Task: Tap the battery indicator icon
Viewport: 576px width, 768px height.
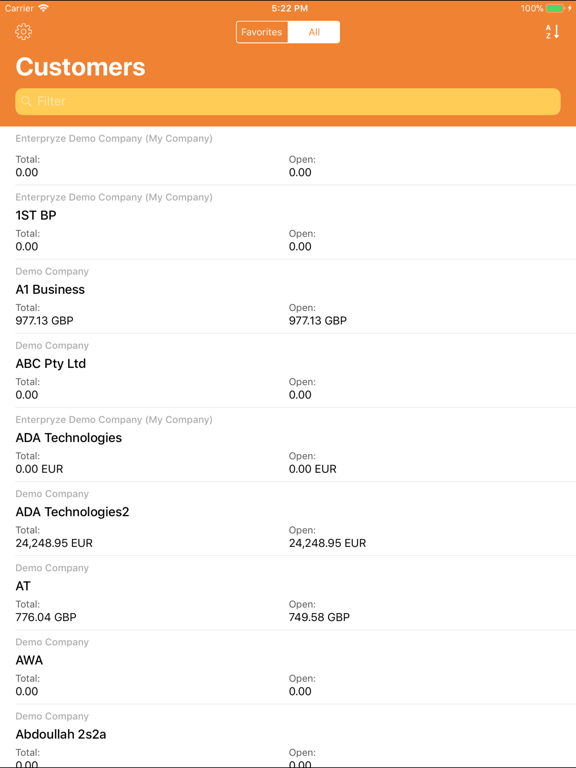Action: (555, 8)
